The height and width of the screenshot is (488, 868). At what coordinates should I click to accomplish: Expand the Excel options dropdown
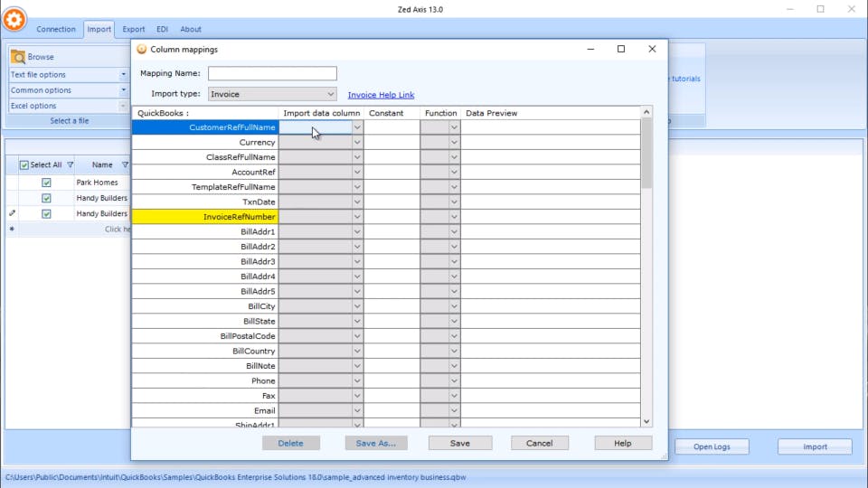pyautogui.click(x=124, y=105)
